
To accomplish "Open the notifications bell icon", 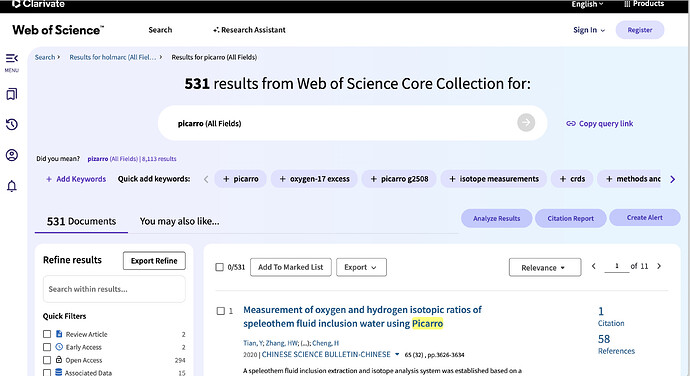I will [x=11, y=186].
